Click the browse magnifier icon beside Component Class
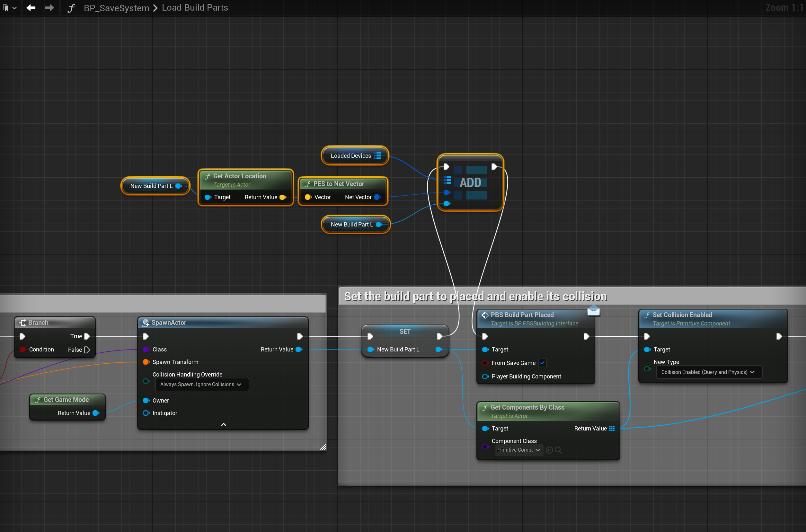 point(558,450)
